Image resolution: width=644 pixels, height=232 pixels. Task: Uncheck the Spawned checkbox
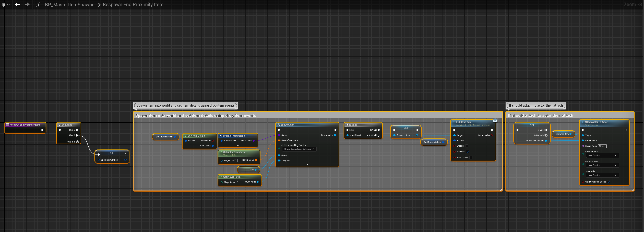tap(468, 152)
